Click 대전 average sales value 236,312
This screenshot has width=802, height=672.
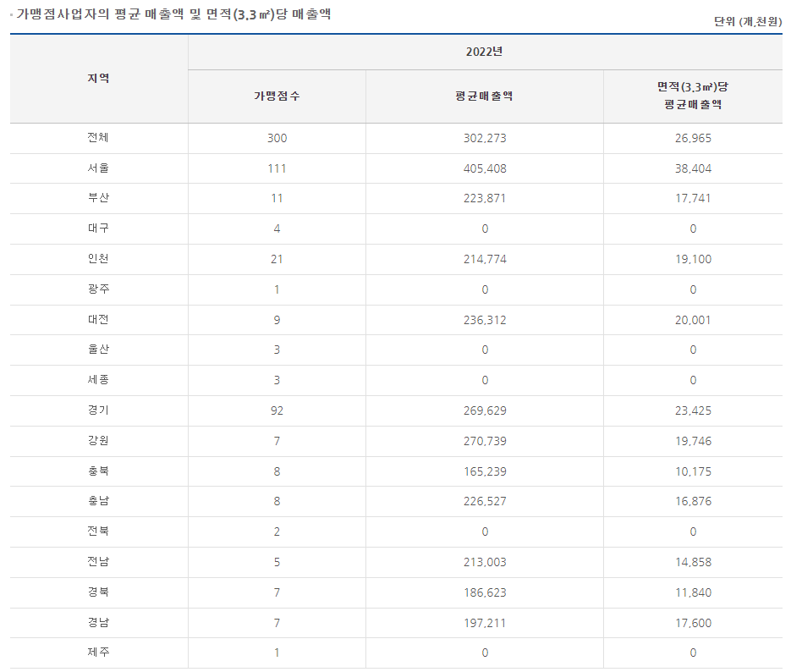(484, 320)
